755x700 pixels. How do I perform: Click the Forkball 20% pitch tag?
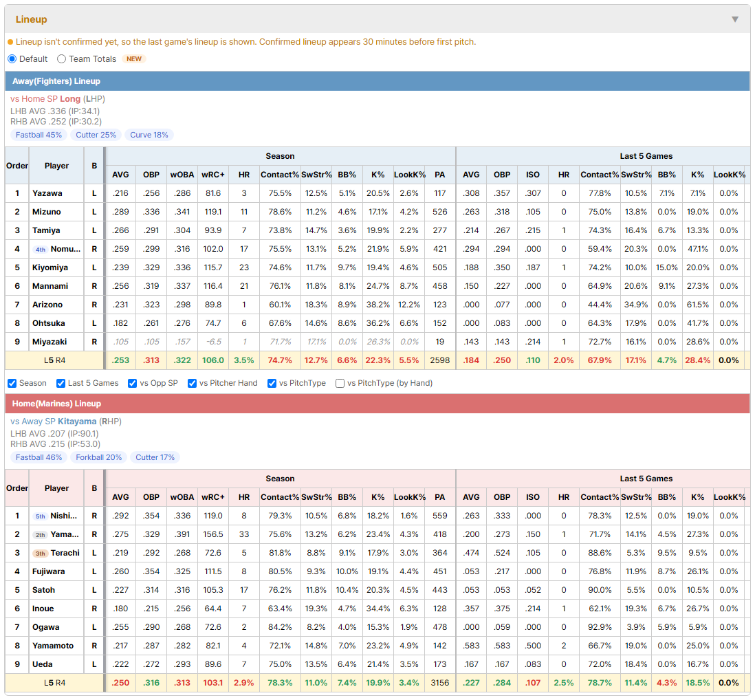[x=99, y=457]
